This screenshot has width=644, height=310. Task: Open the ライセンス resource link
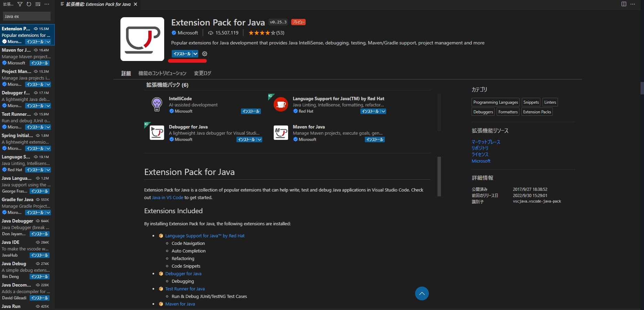480,154
